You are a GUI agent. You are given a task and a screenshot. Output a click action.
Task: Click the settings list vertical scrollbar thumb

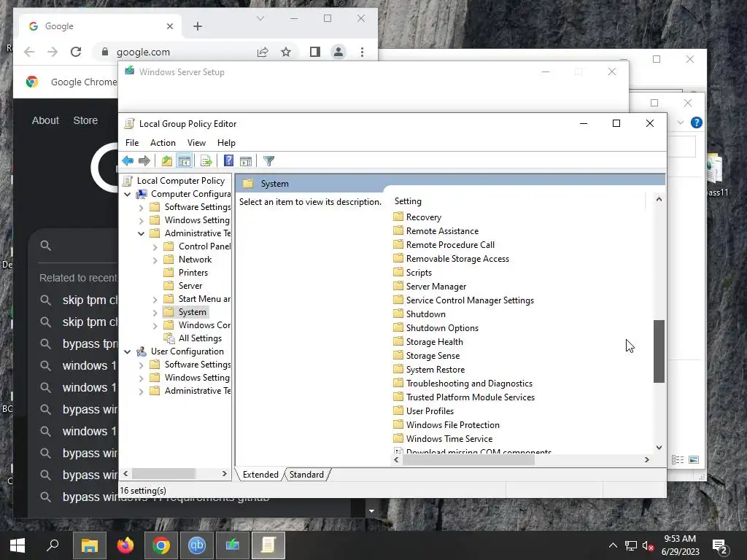pos(659,351)
